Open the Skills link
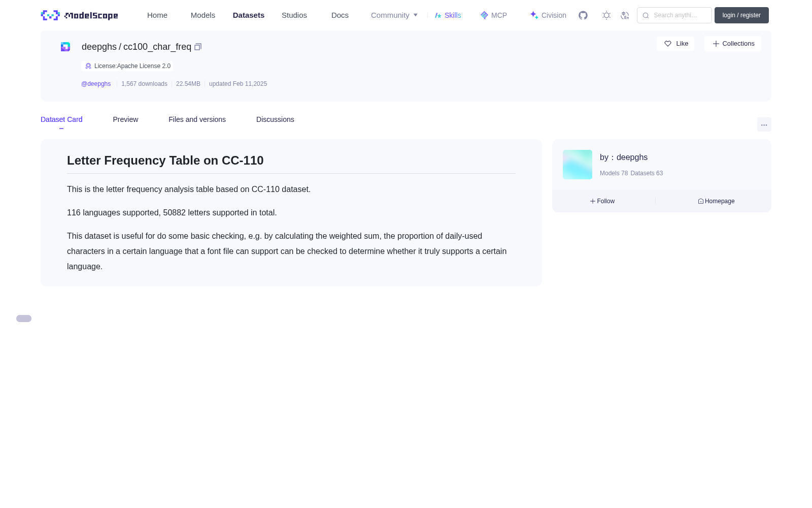Viewport: 812px width, 508px height. tap(448, 15)
